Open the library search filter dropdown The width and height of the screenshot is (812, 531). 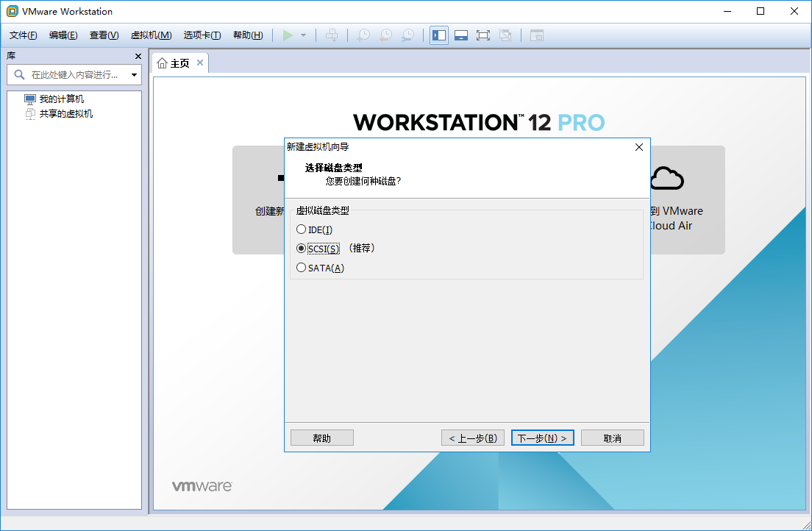134,74
